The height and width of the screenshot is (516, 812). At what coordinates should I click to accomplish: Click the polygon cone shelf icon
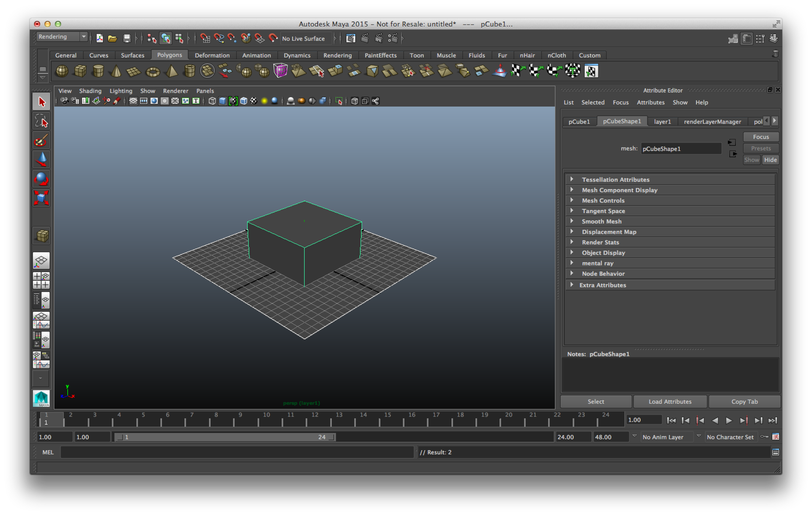click(x=116, y=71)
